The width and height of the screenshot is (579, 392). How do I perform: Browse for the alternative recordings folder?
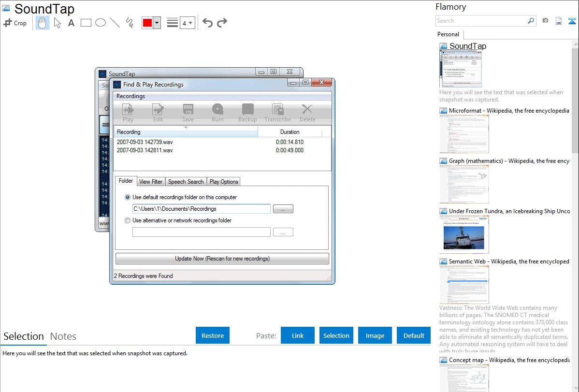coord(283,232)
